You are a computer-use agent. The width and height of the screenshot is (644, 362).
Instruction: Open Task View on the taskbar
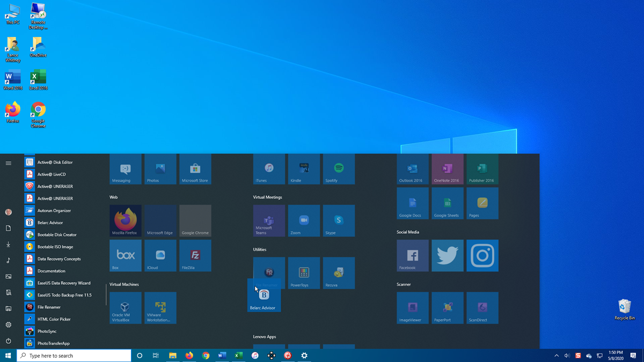click(156, 356)
